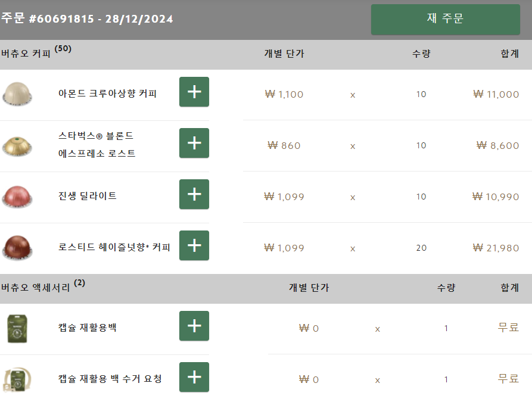Open 캡슐 재활용 백 수거 요청 image
532x405 pixels.
click(17, 379)
